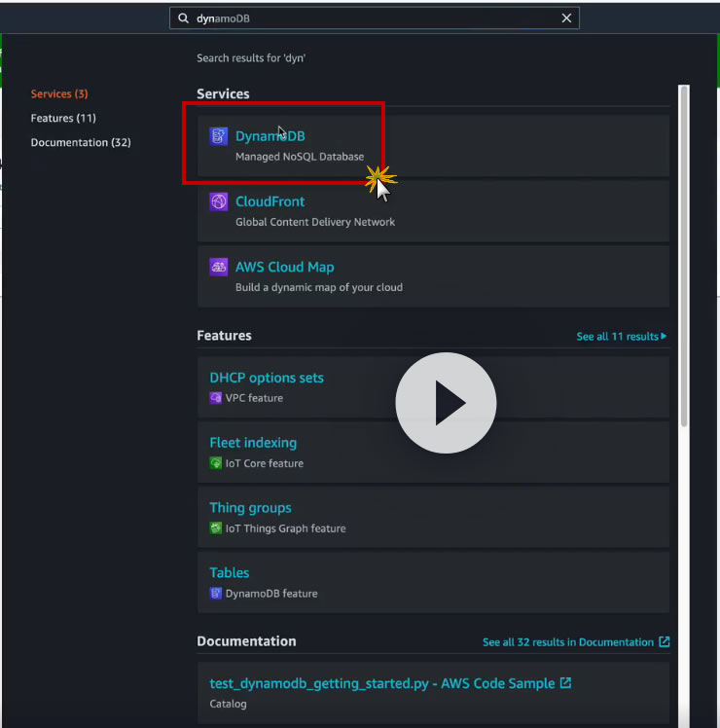Select the Services (3) filter

click(59, 93)
